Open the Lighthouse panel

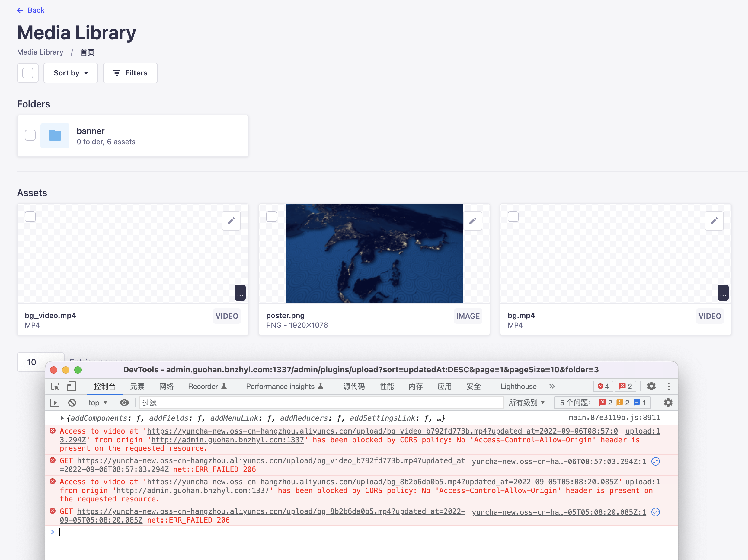point(518,386)
